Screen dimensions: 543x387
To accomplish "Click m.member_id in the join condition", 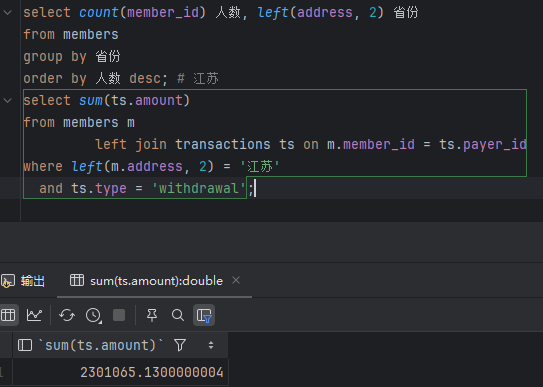I will [371, 145].
